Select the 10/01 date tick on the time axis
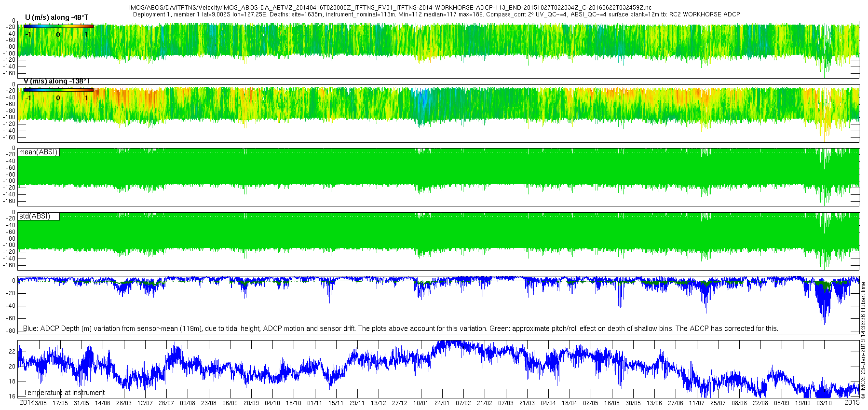Image resolution: width=868 pixels, height=410 pixels. click(420, 403)
